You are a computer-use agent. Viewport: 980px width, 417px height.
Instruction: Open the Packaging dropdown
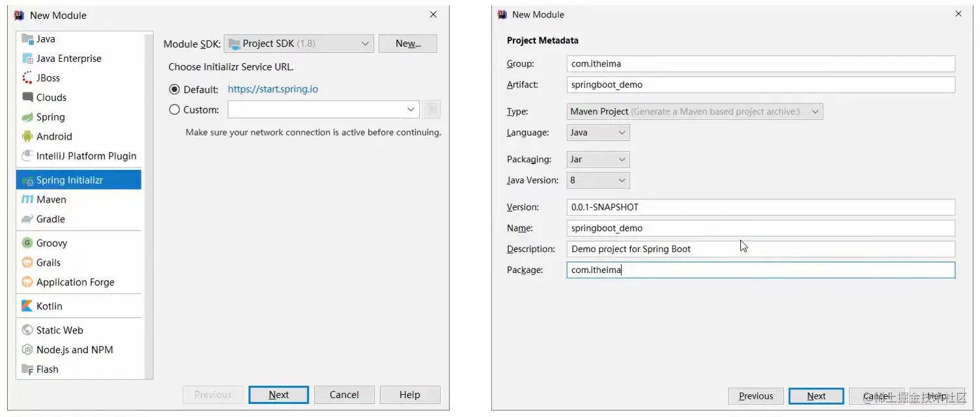(x=598, y=160)
